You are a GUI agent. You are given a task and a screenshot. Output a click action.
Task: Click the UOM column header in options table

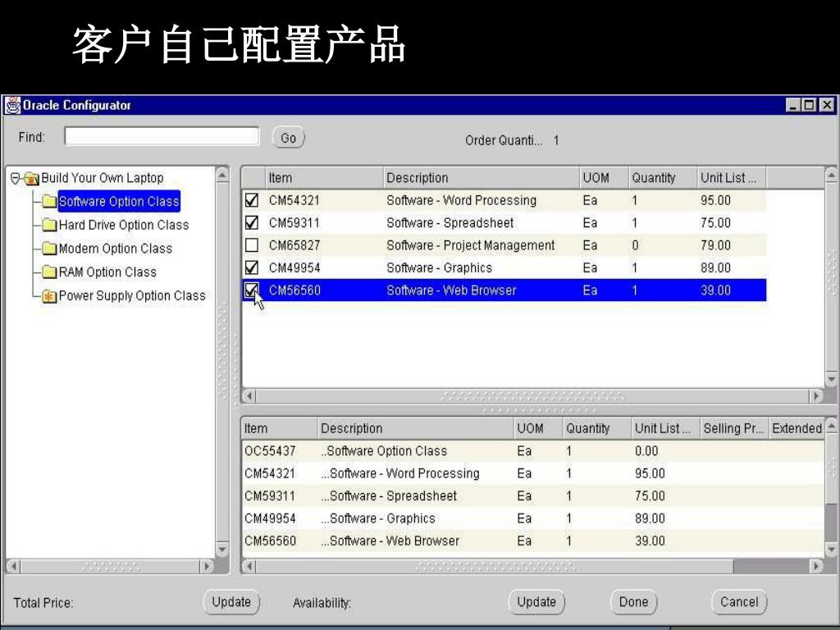[x=605, y=178]
